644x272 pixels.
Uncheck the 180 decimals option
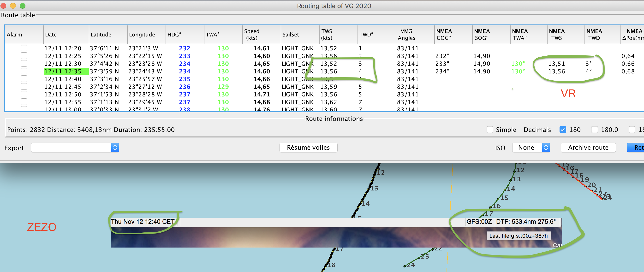(x=563, y=130)
